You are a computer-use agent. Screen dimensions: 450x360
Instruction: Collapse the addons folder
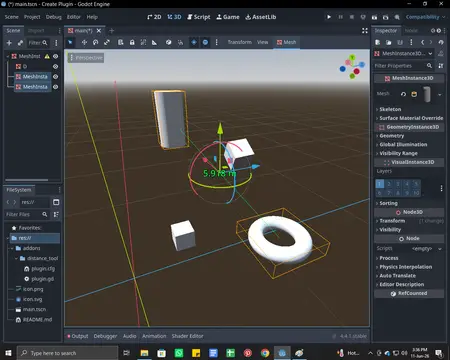tap(12, 248)
